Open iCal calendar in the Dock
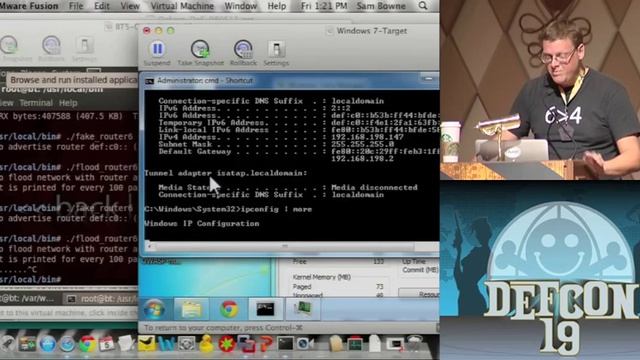This screenshot has width=640, height=360. coord(107,344)
